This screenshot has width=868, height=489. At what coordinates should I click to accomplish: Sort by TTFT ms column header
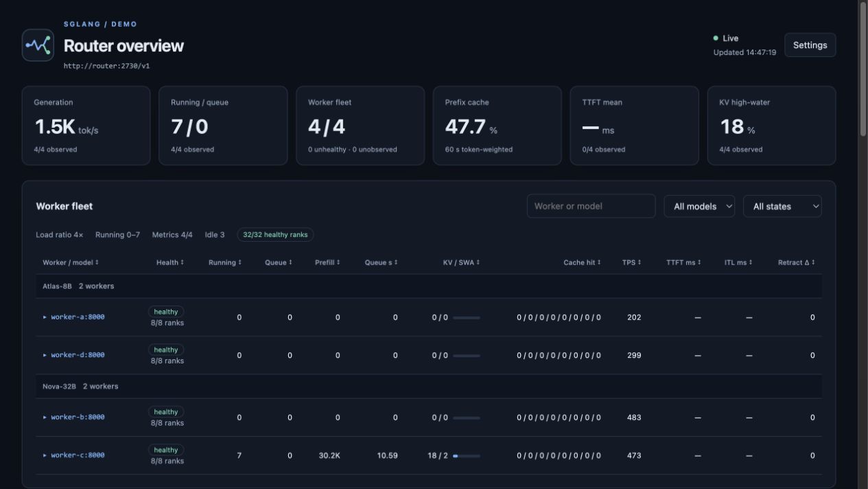point(683,262)
